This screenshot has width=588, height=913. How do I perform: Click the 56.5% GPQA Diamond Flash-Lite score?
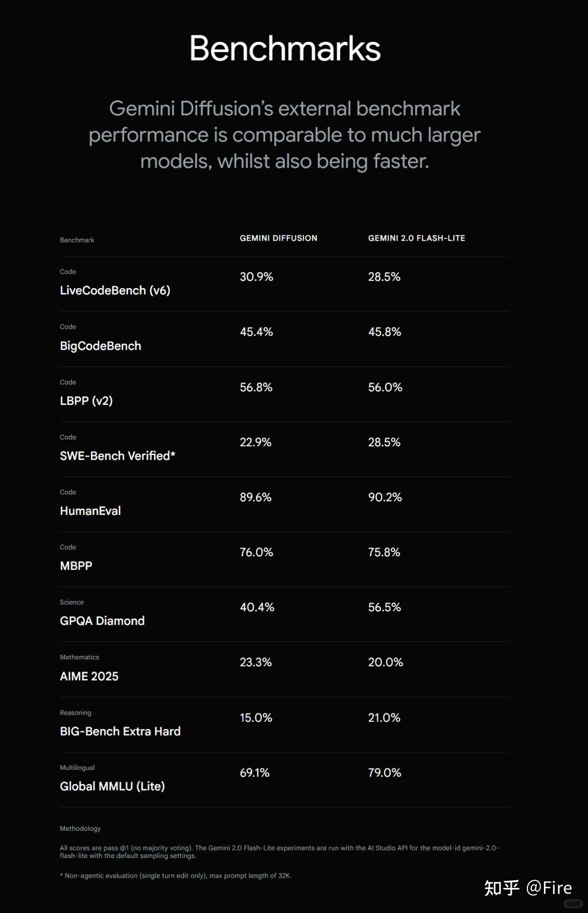[x=384, y=607]
